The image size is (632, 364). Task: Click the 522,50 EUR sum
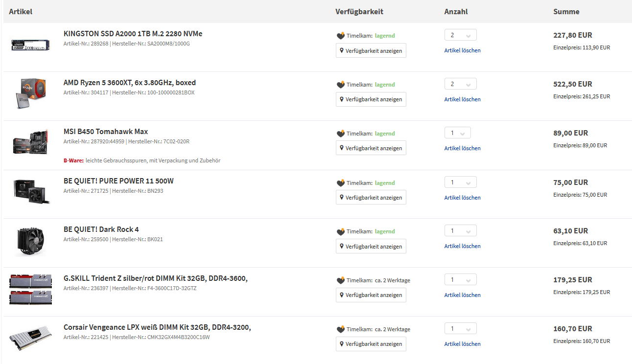click(573, 84)
